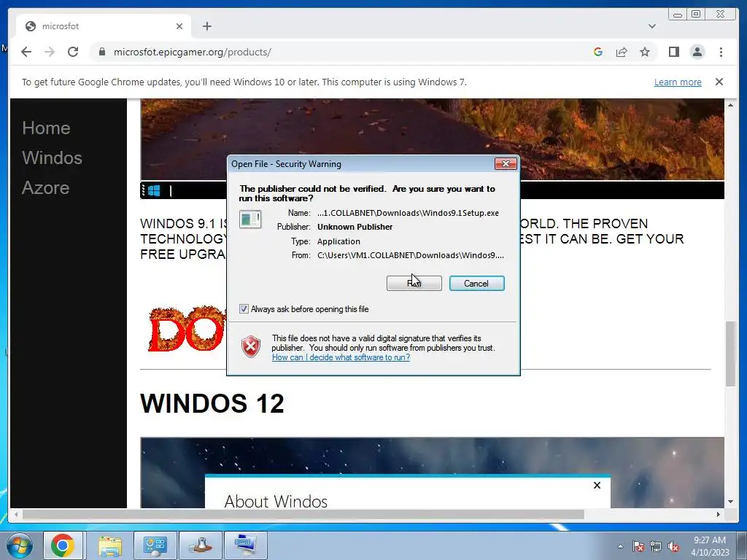Screen dimensions: 747x560
Task: Reload the page with the refresh icon
Action: click(73, 52)
